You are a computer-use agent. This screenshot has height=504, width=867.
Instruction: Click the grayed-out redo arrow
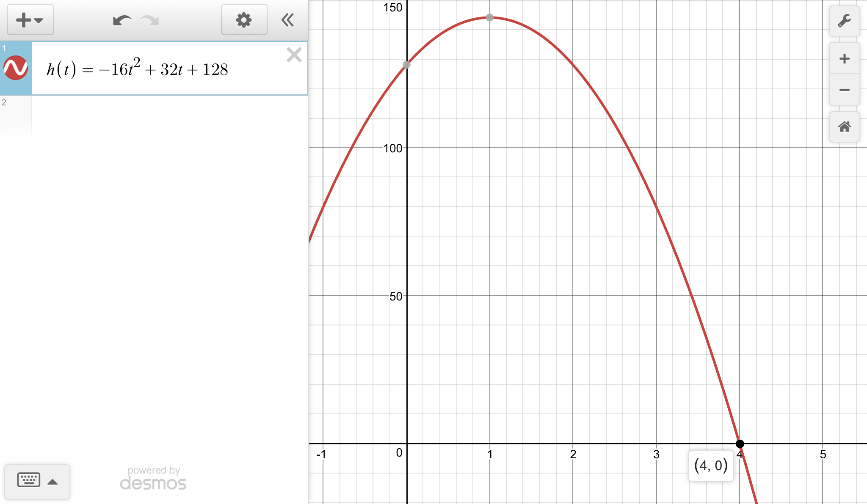pyautogui.click(x=149, y=20)
